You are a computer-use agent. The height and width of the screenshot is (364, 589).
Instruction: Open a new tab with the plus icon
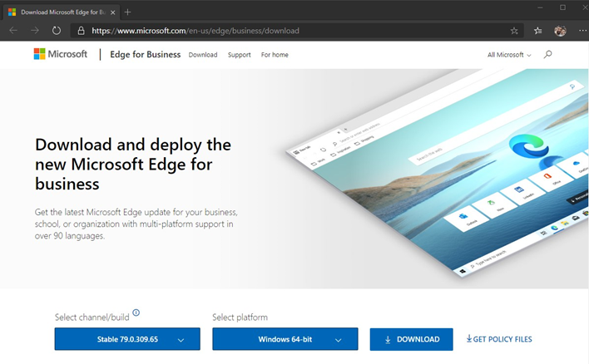(128, 12)
